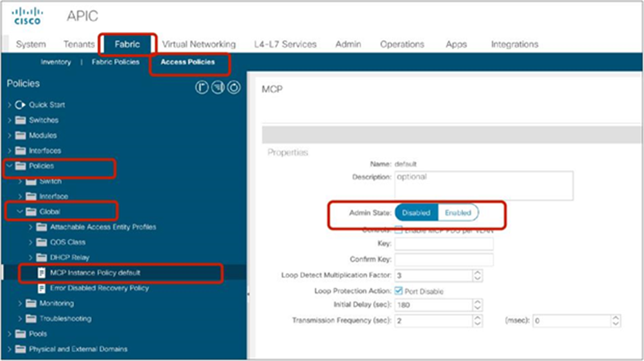Viewport: 644px width, 361px height.
Task: Click Transmission Frequency seconds field
Action: point(433,320)
